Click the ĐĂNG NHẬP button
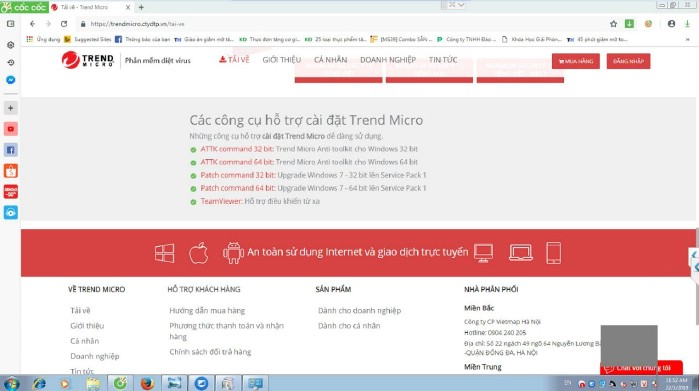 click(628, 61)
